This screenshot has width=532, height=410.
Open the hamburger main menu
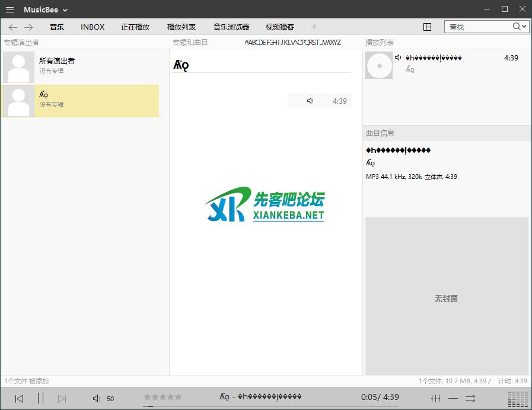click(x=9, y=9)
